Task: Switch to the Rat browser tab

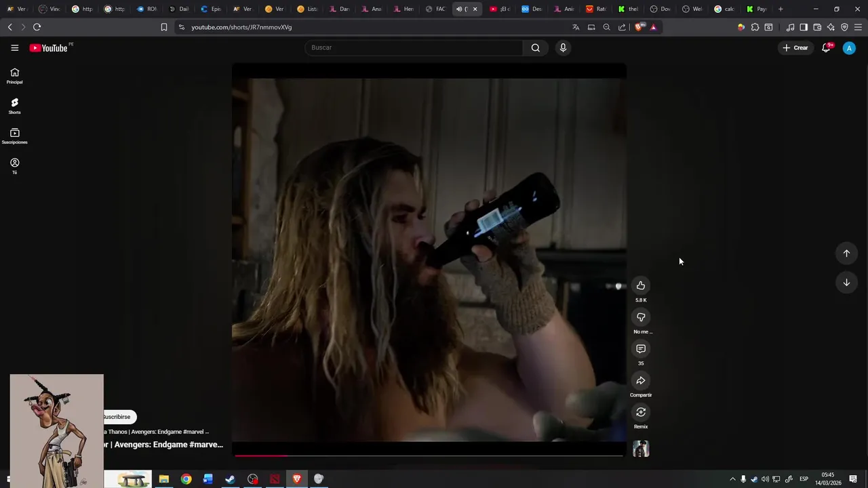Action: coord(595,9)
